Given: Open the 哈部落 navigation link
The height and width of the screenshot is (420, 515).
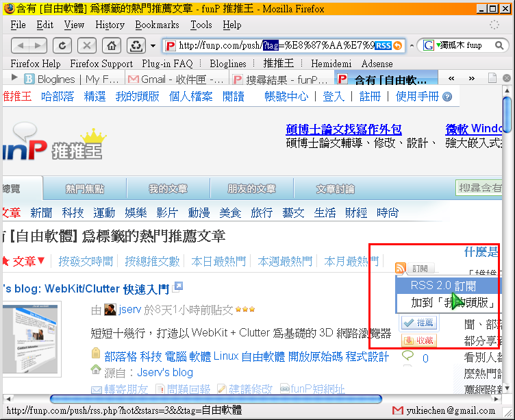Looking at the screenshot, I should (58, 97).
